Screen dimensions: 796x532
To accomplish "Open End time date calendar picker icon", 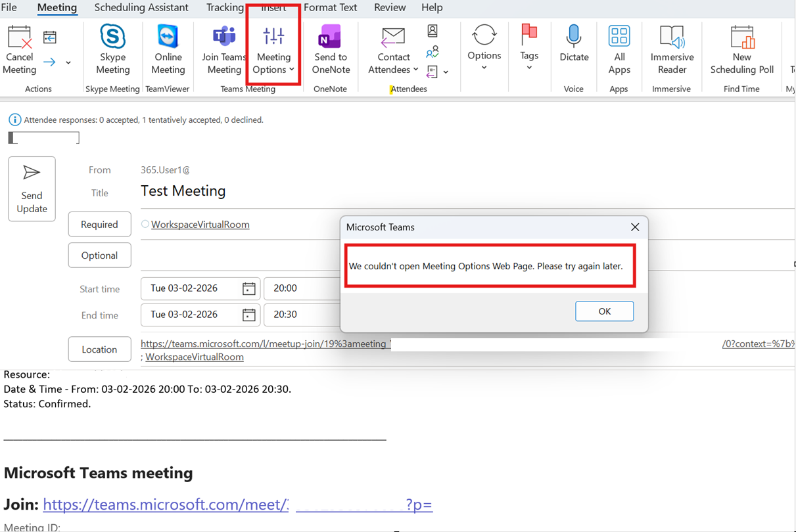I will (248, 315).
